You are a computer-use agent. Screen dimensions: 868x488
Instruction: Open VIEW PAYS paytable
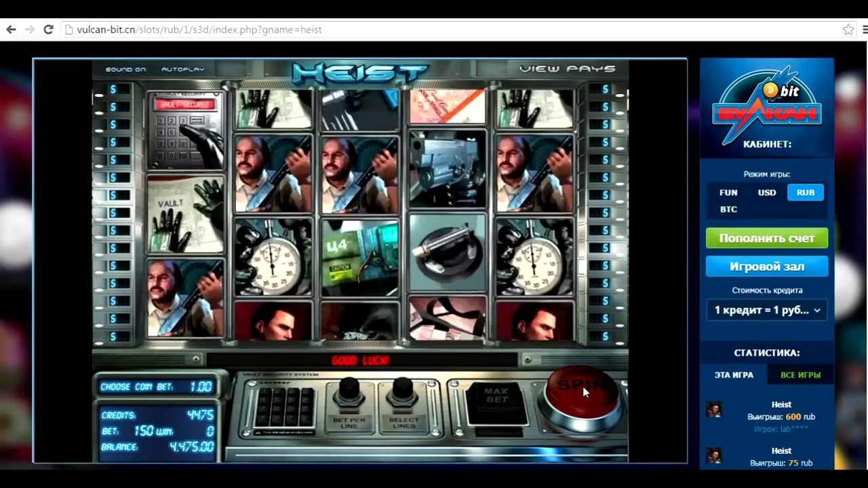[x=567, y=68]
